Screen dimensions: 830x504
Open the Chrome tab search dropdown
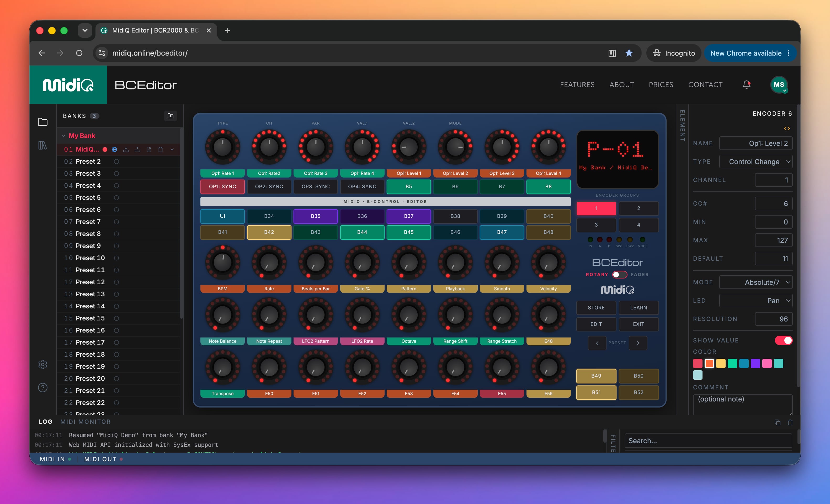point(85,30)
